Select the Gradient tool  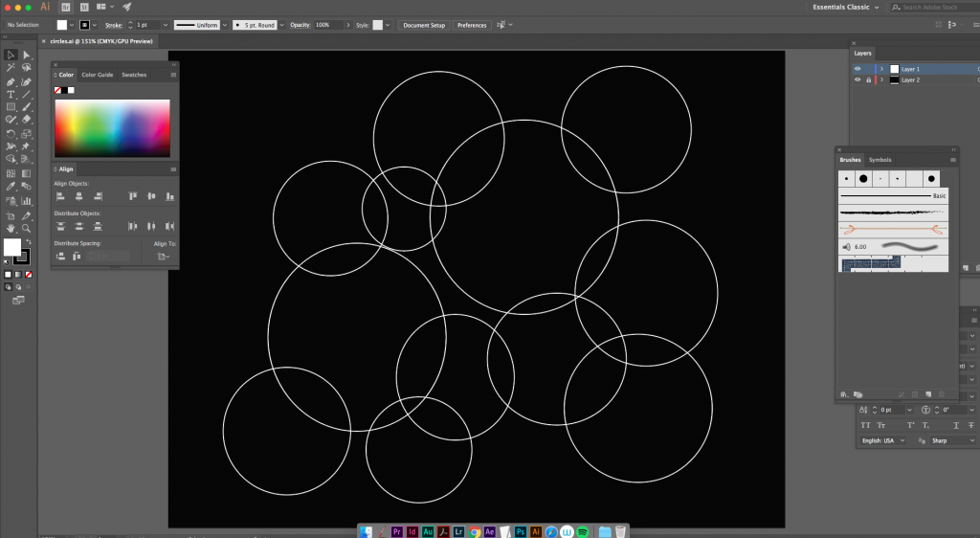tap(26, 173)
